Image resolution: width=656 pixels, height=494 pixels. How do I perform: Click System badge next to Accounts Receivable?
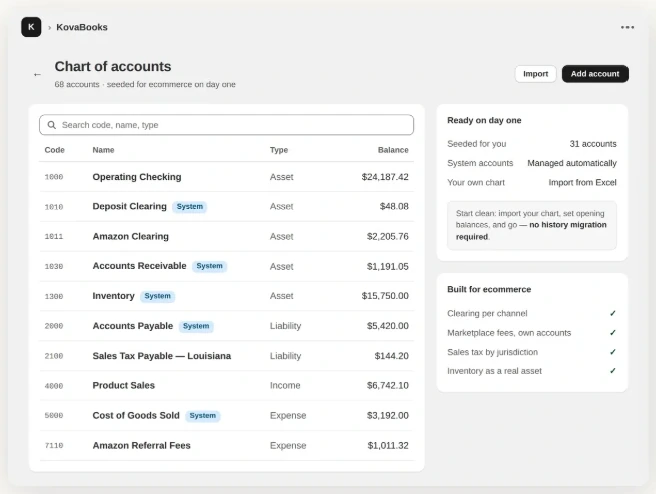(x=209, y=266)
